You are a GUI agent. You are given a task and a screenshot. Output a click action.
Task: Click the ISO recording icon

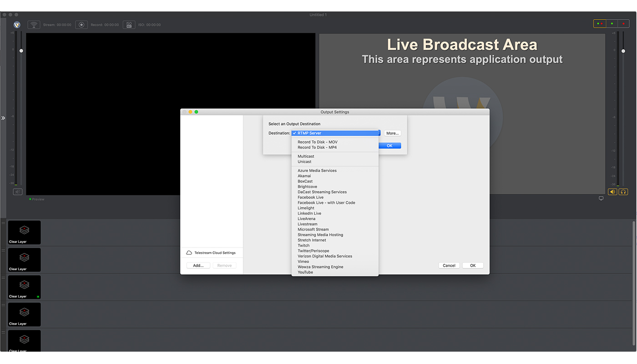(x=129, y=25)
